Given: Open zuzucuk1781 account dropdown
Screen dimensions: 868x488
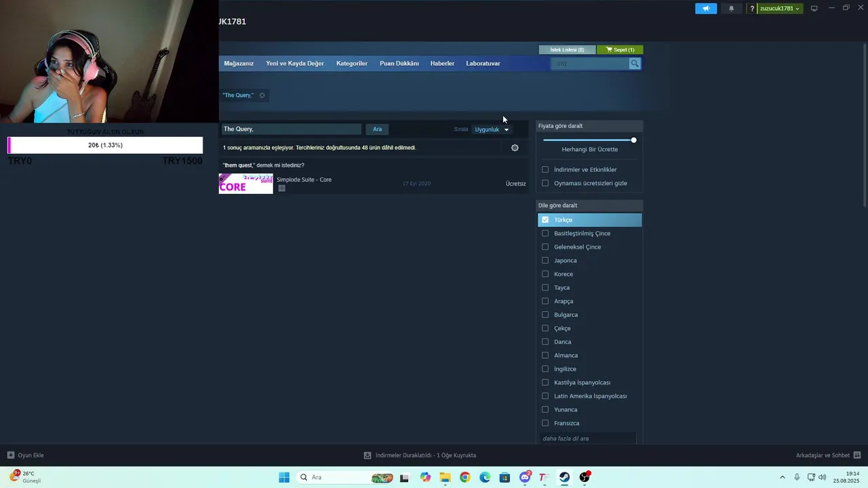Looking at the screenshot, I should pos(779,8).
